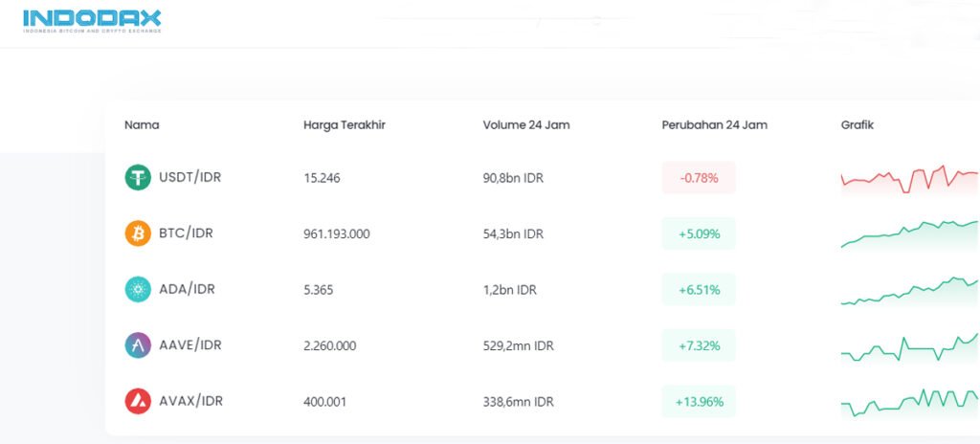Click the Nama column header
The image size is (980, 444).
point(142,125)
